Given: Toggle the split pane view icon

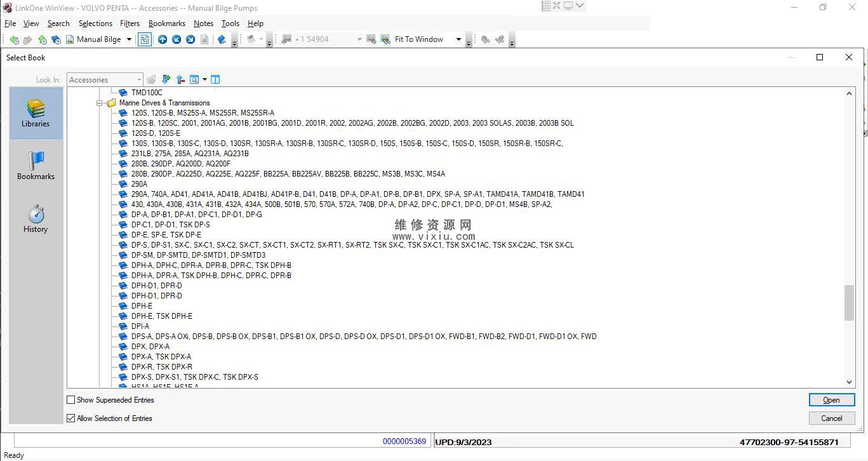Looking at the screenshot, I should tap(215, 79).
